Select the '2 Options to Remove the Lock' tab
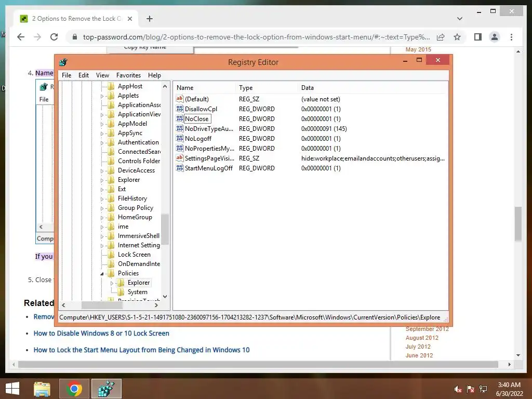532x399 pixels. tap(76, 19)
